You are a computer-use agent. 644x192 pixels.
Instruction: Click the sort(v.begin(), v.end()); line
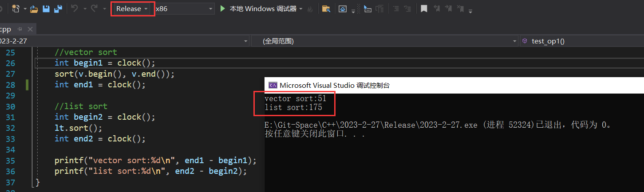tap(115, 74)
